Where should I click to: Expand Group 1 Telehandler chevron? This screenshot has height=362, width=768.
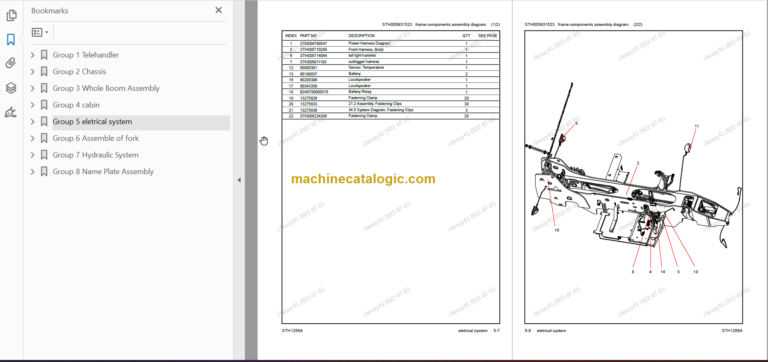point(32,55)
